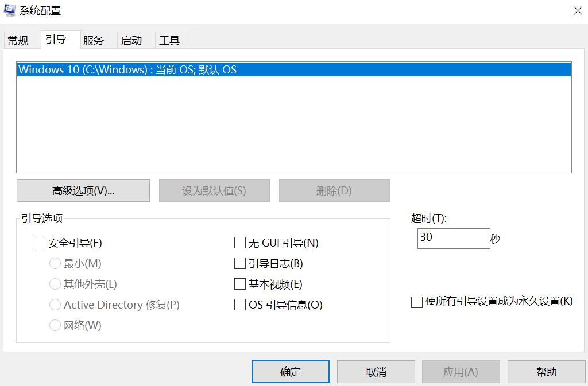勾选 OS 引导信息
This screenshot has height=386, width=588.
[239, 305]
